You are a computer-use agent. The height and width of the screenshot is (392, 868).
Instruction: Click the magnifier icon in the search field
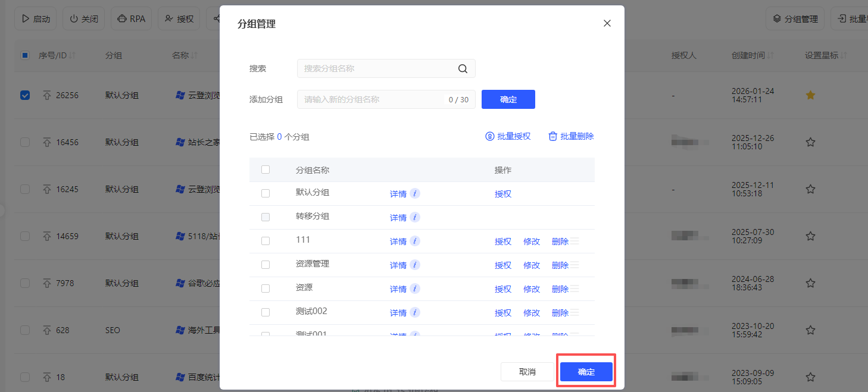[x=463, y=68]
